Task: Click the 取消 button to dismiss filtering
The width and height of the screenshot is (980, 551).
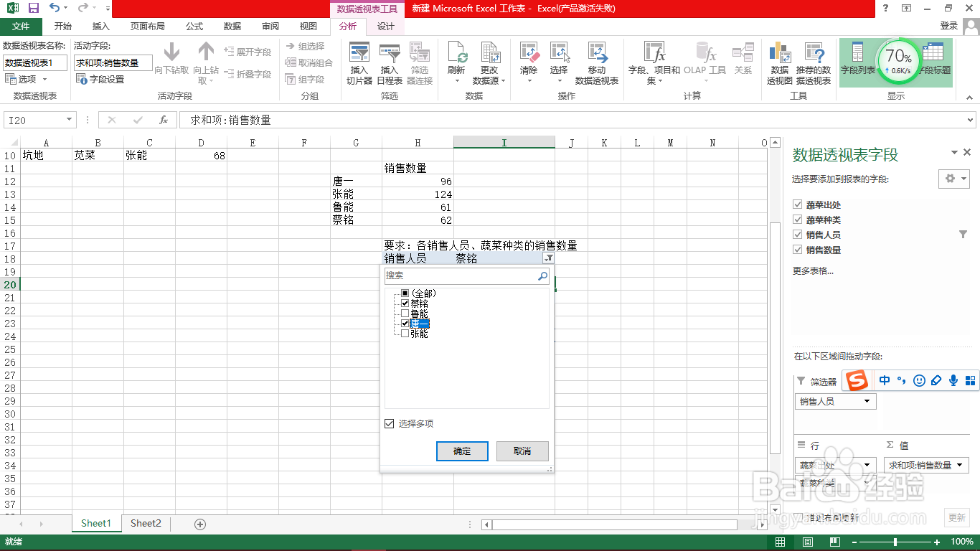Action: pos(522,451)
